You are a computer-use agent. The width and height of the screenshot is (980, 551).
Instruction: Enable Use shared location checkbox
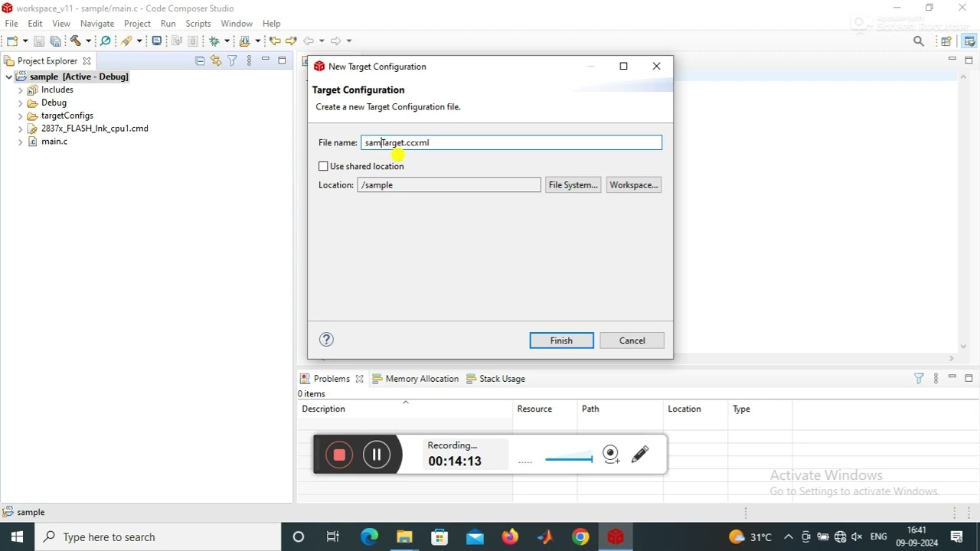point(323,166)
